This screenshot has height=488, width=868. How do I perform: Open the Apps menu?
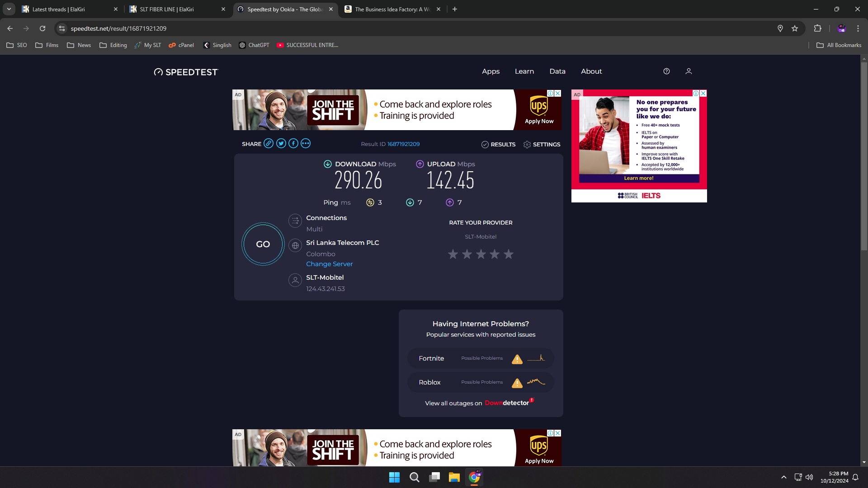(491, 71)
